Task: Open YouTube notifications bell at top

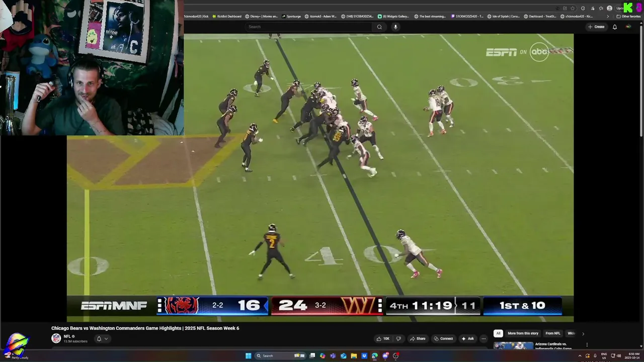Action: pyautogui.click(x=615, y=27)
